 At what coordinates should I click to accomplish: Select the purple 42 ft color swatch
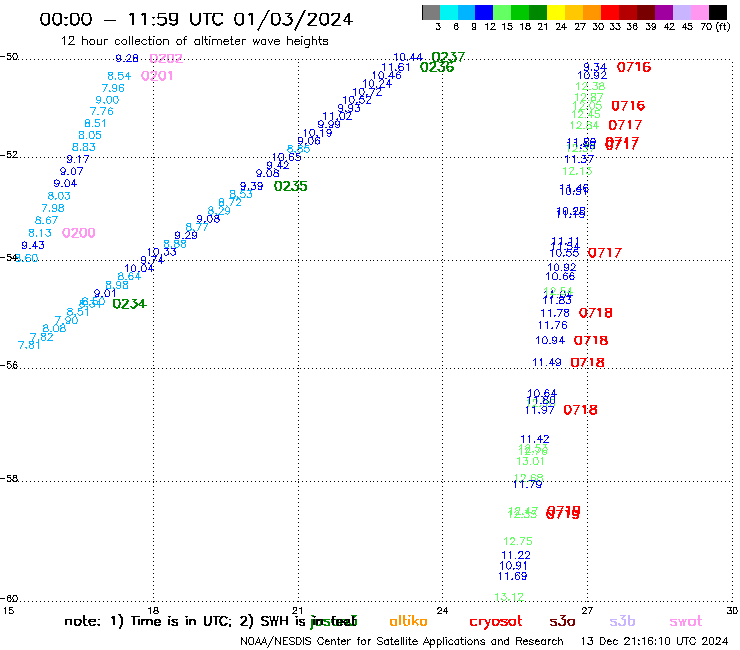point(664,12)
